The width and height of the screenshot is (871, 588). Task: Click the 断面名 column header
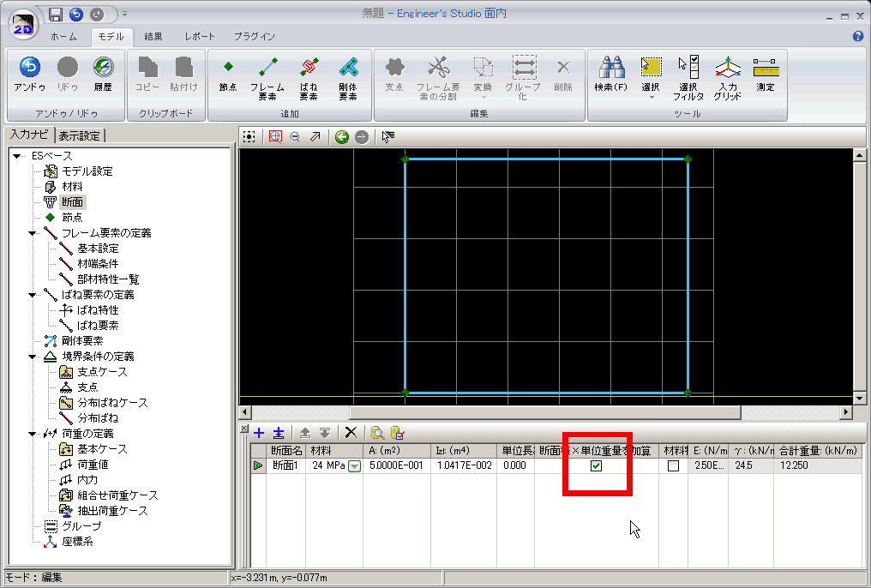point(285,451)
